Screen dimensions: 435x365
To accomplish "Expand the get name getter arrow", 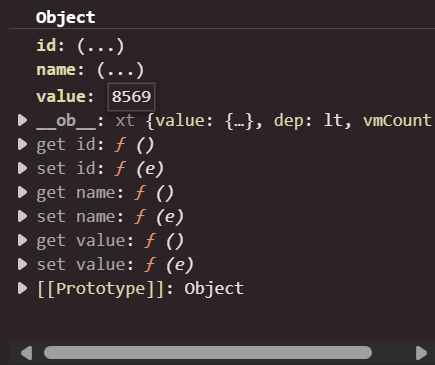I will [x=22, y=192].
